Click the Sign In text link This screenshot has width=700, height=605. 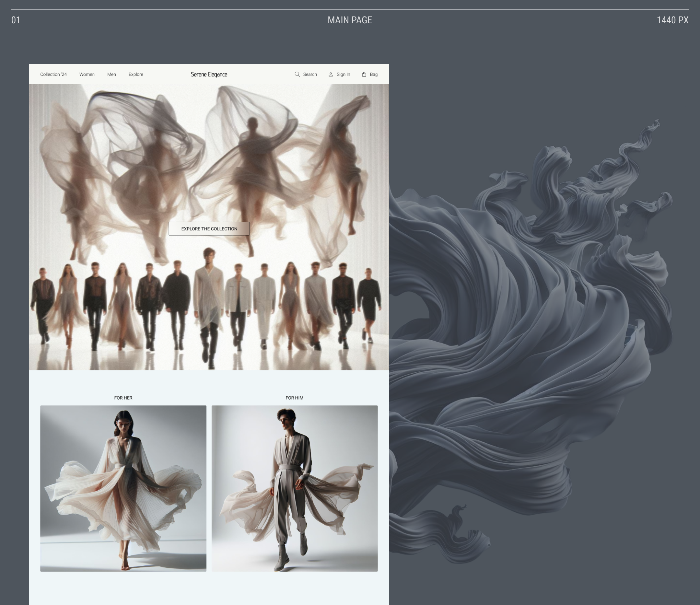coord(343,74)
